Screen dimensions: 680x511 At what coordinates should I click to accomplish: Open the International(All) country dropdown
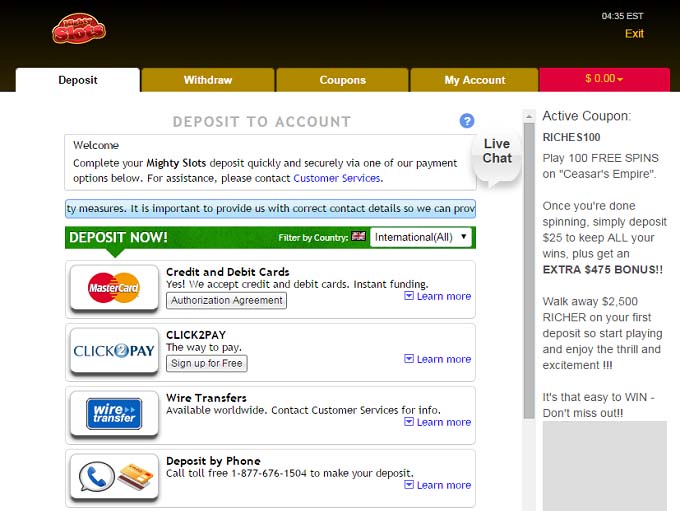[x=420, y=237]
